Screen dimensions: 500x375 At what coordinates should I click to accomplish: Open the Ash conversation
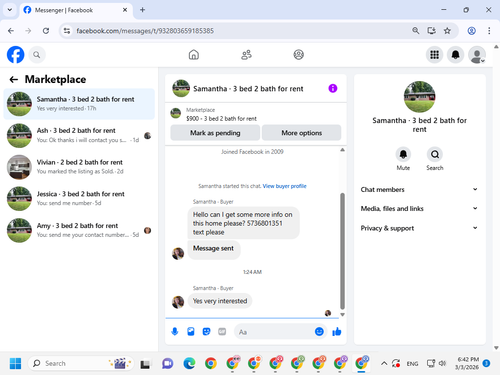(79, 135)
